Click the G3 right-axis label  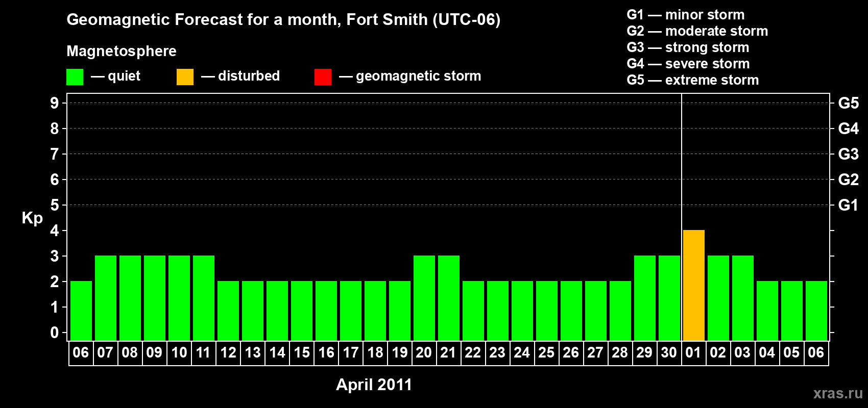point(848,154)
